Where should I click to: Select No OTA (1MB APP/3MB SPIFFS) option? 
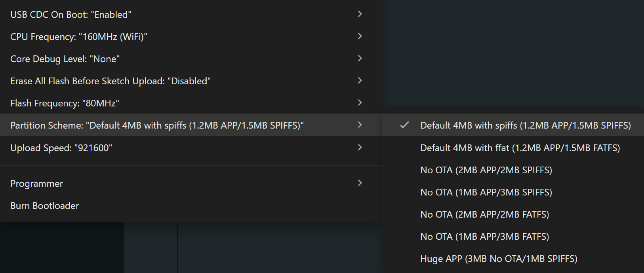(x=486, y=192)
